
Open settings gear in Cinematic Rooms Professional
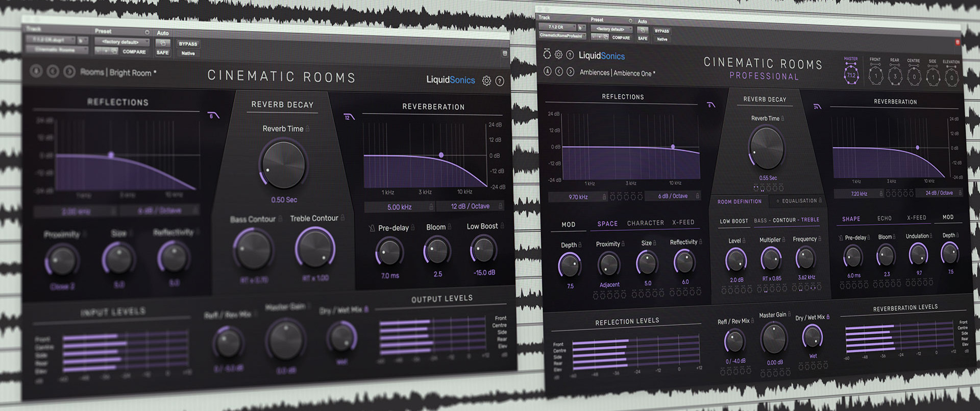558,55
